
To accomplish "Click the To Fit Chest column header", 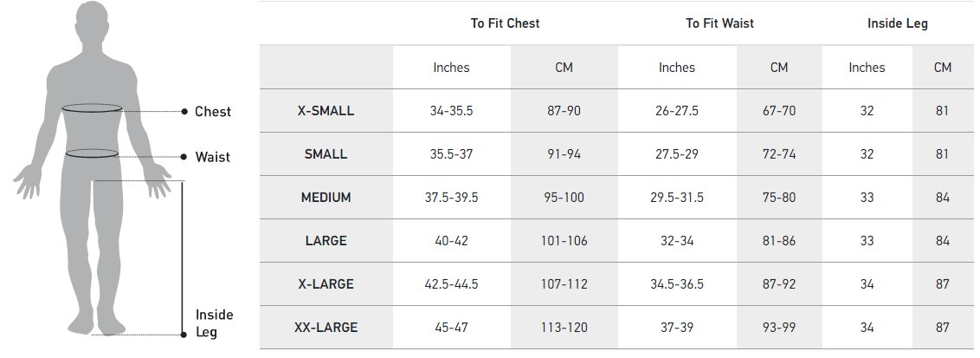I will pos(505,23).
